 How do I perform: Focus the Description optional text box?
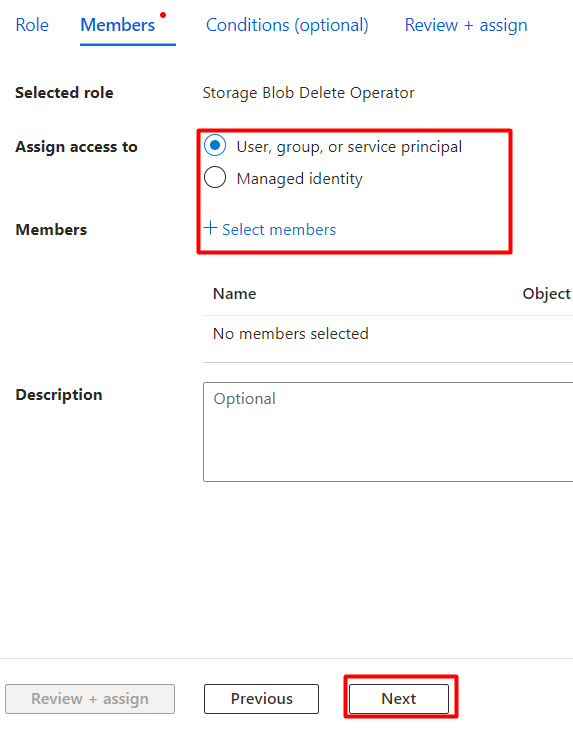[388, 432]
